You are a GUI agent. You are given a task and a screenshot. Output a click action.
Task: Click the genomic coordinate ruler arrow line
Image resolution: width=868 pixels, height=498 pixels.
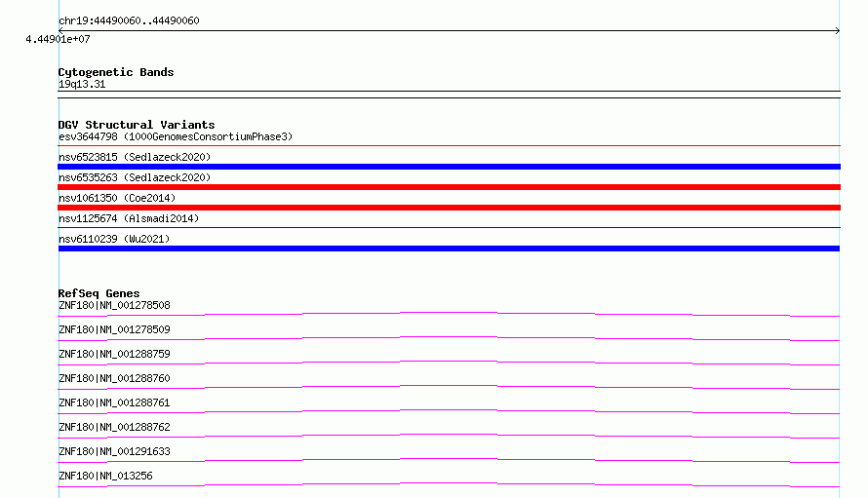449,31
